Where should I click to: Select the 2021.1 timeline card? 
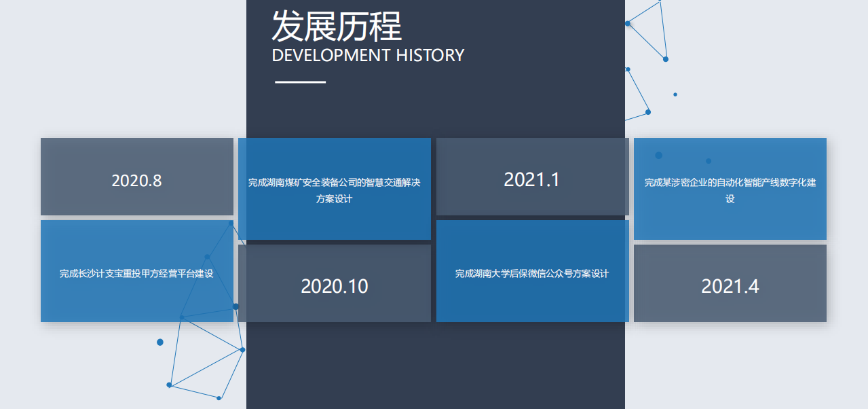click(532, 177)
